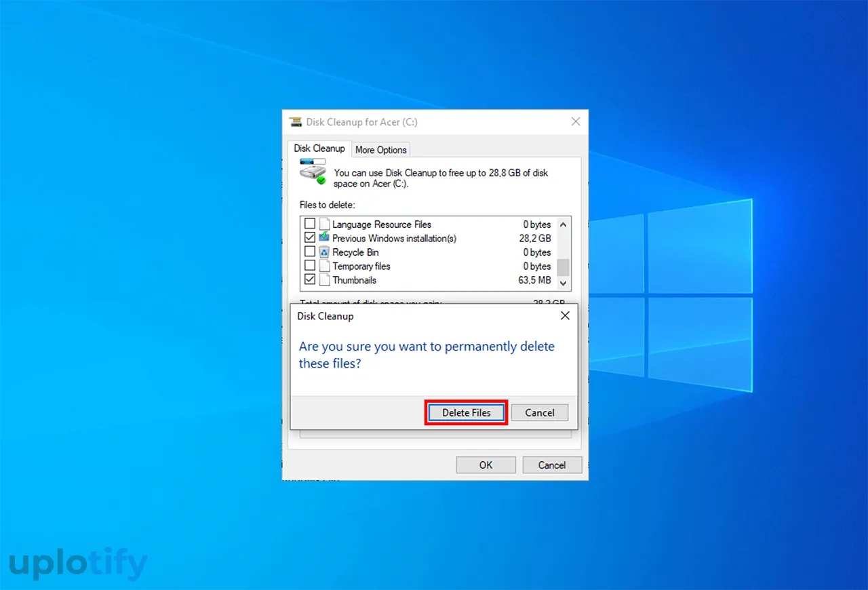Check the Language Resource Files checkbox

point(310,224)
